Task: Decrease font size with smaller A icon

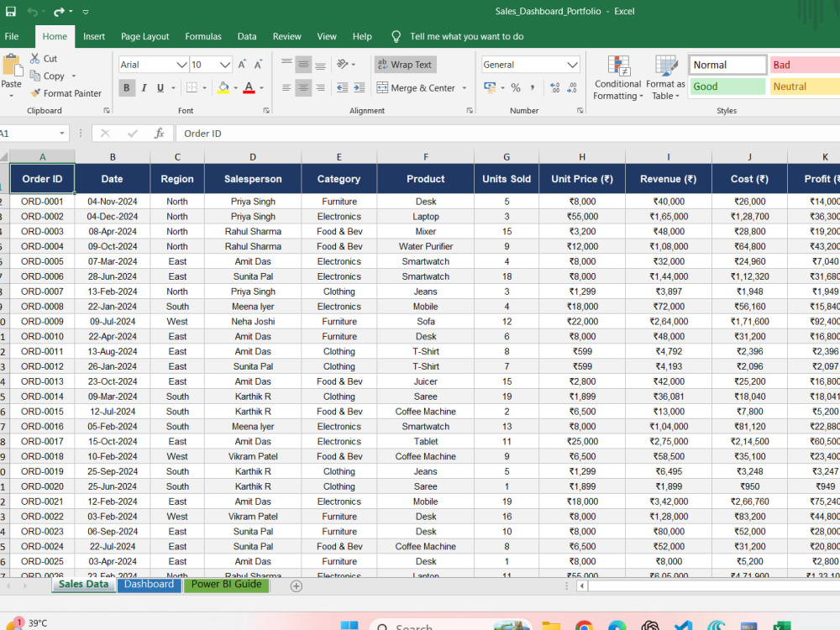Action: tap(258, 65)
